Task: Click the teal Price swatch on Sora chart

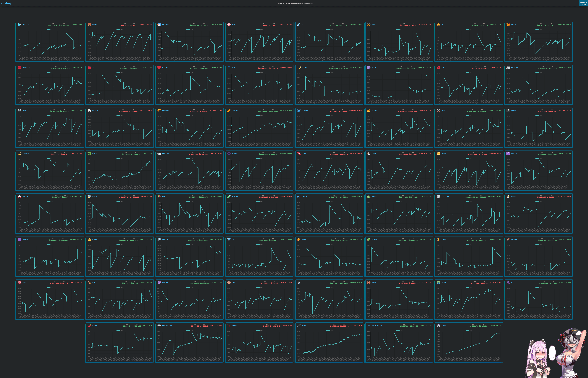Action: [x=118, y=29]
